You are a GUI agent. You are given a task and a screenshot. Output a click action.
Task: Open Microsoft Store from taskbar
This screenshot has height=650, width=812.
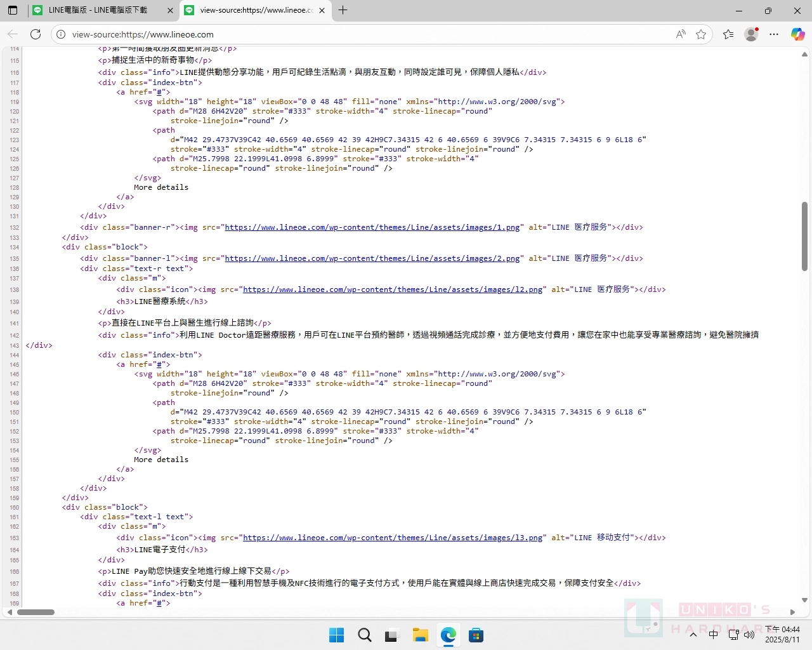pos(476,635)
